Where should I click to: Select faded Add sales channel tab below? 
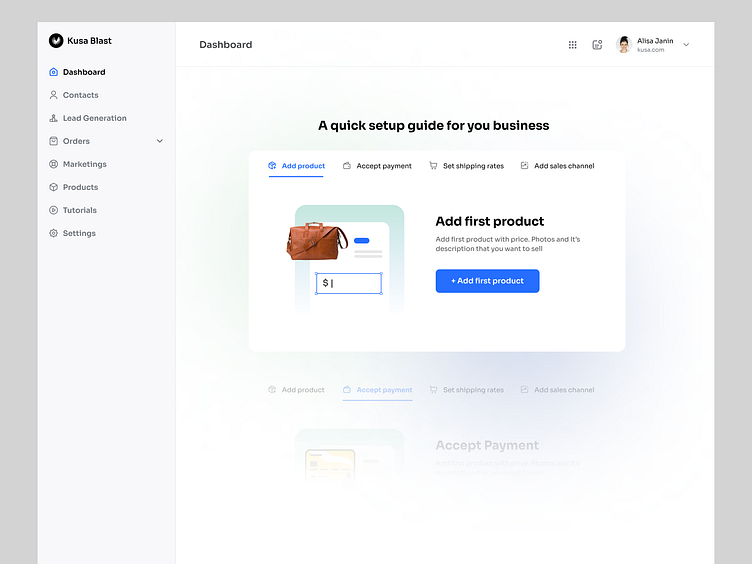tap(557, 390)
